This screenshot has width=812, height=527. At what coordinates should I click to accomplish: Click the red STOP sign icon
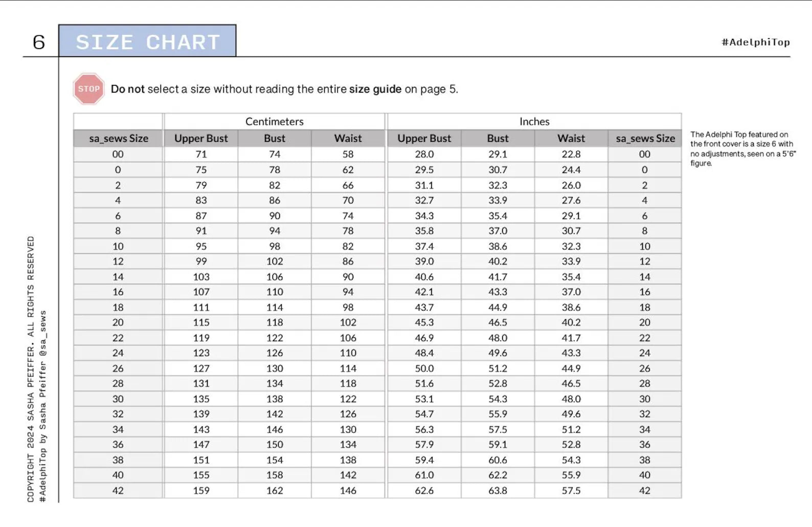pos(88,89)
